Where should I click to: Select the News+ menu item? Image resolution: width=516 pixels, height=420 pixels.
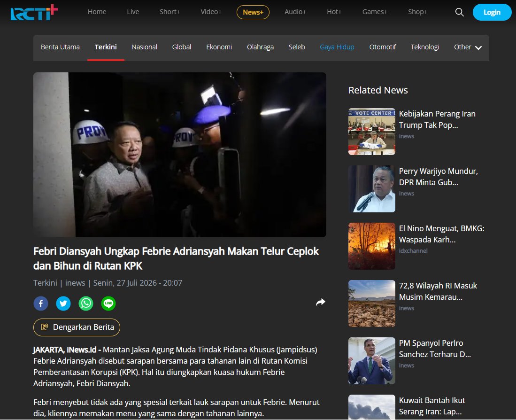[x=253, y=12]
